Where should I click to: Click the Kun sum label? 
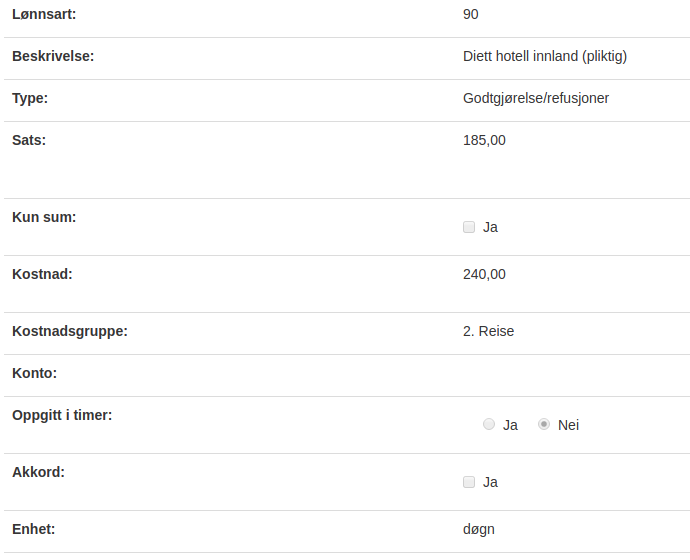44,217
